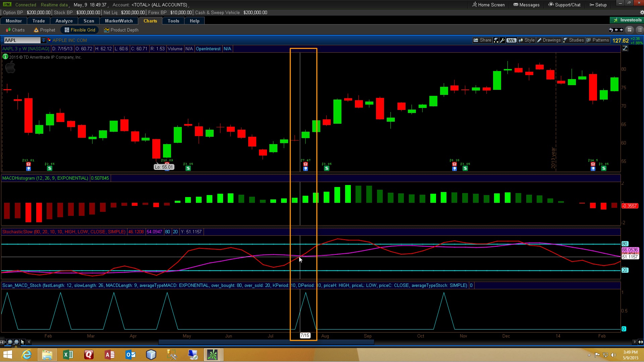
Task: Click the zoom out magnifier icon
Action: click(x=16, y=342)
